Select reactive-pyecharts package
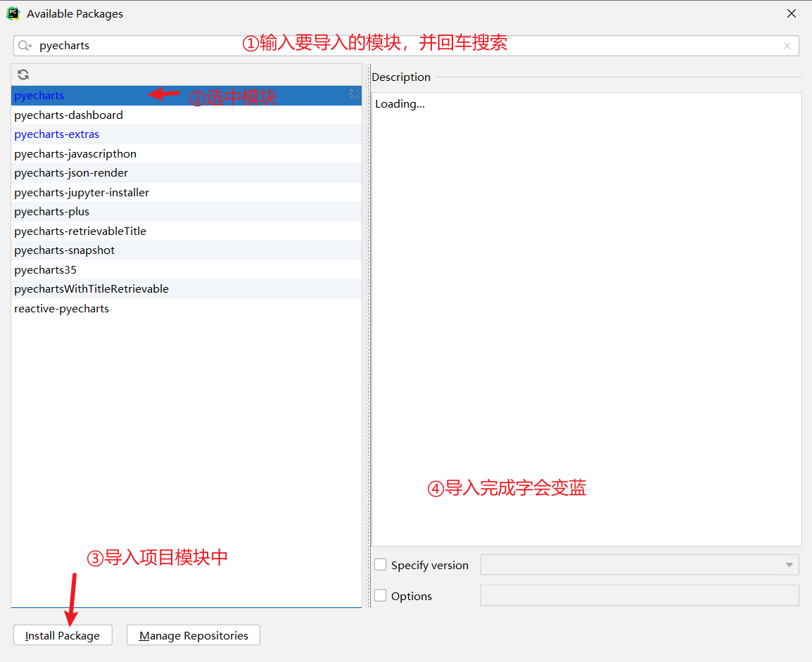Screen dimensions: 812x662 (186, 308)
